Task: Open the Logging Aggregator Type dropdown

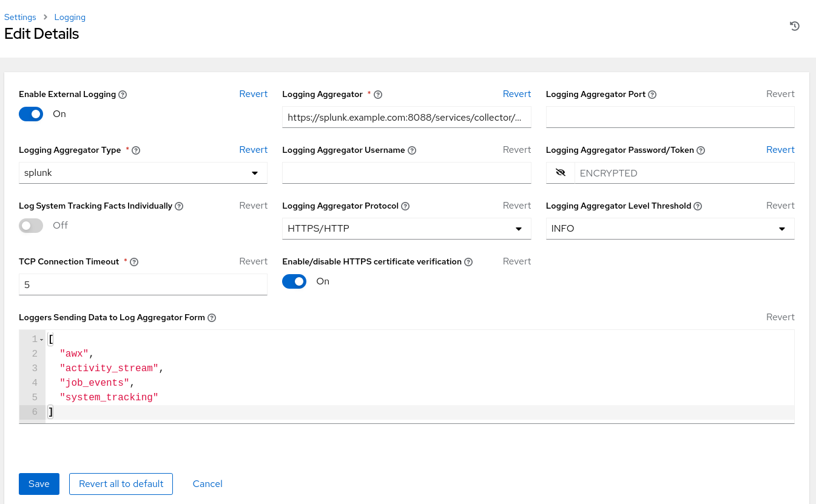Action: pos(143,173)
